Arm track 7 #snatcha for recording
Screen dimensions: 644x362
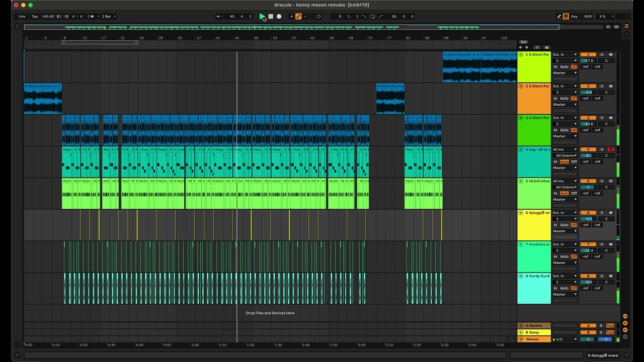pos(611,244)
